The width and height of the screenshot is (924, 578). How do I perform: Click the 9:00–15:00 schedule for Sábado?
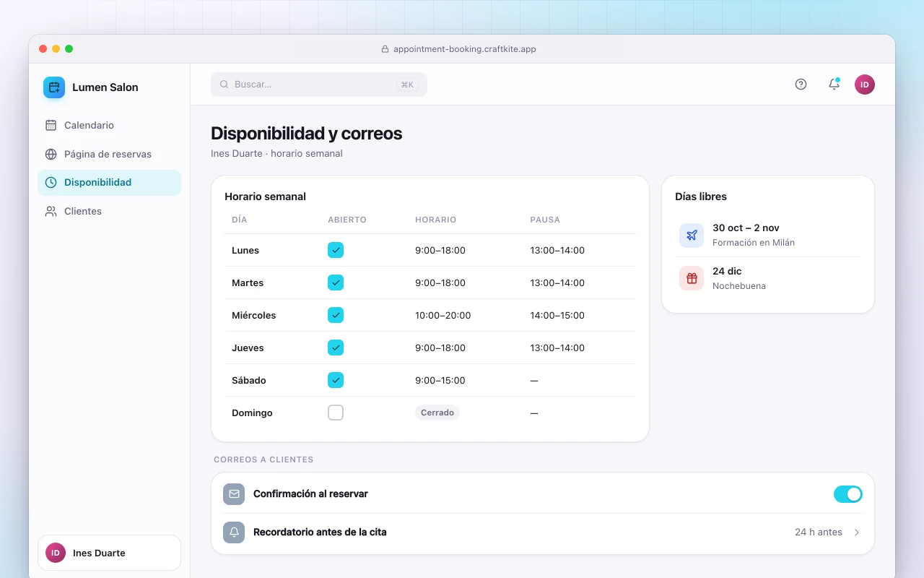click(440, 381)
